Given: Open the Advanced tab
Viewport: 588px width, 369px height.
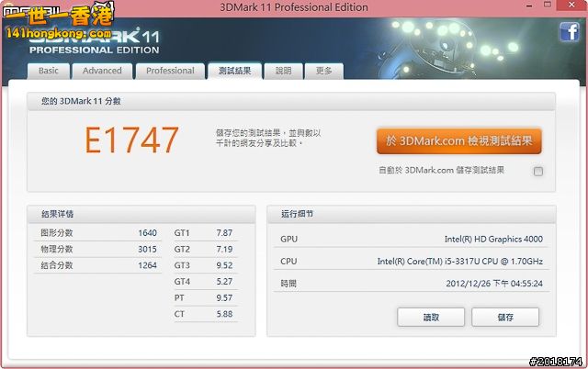Looking at the screenshot, I should (x=102, y=71).
